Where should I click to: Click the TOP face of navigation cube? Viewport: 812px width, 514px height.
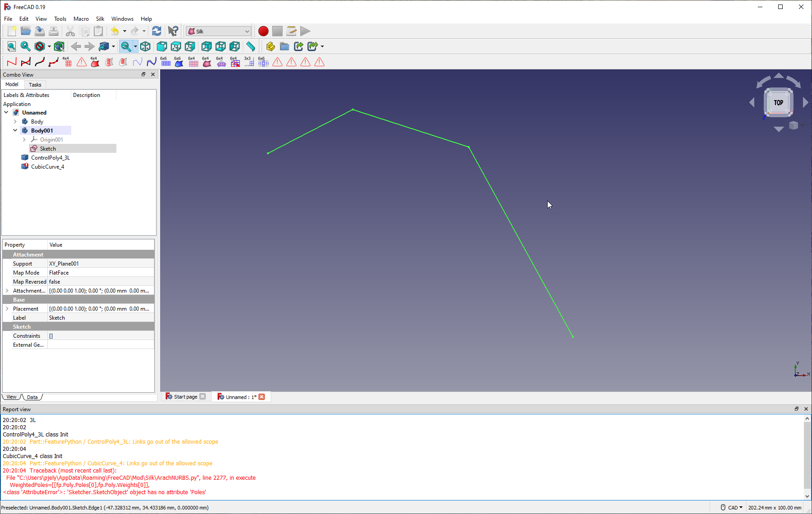coord(779,102)
